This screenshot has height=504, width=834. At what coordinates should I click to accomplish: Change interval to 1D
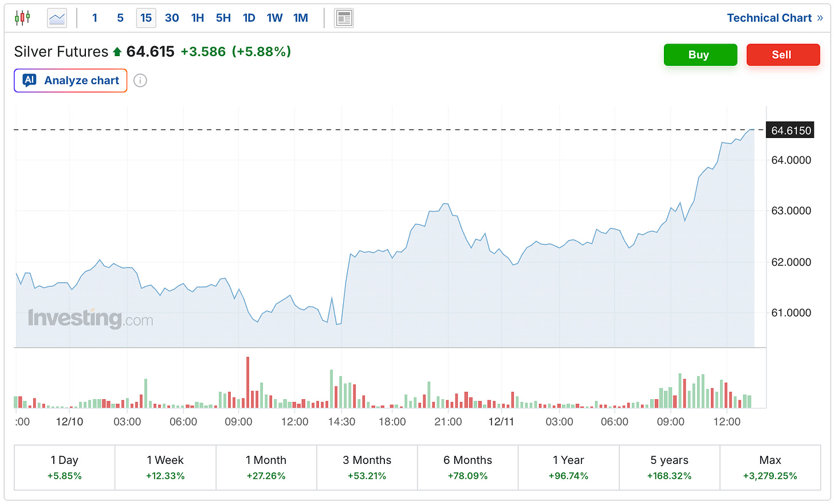(249, 18)
